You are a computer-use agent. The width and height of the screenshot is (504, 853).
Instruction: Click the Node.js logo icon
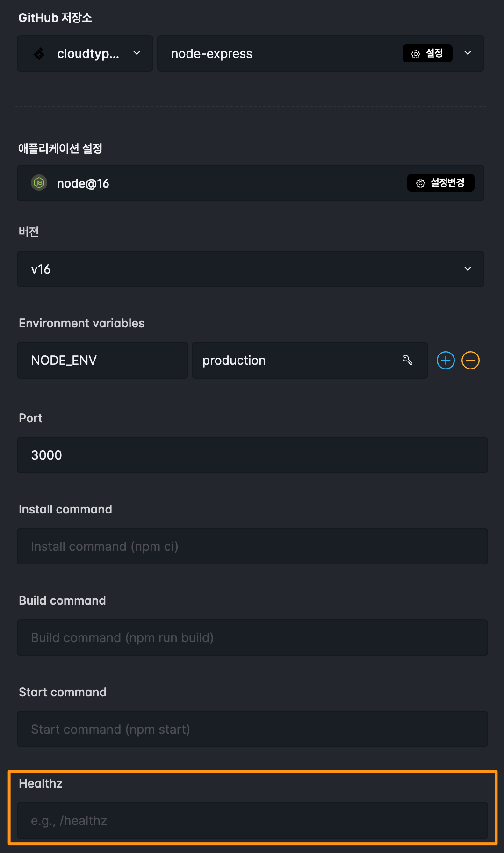[39, 183]
